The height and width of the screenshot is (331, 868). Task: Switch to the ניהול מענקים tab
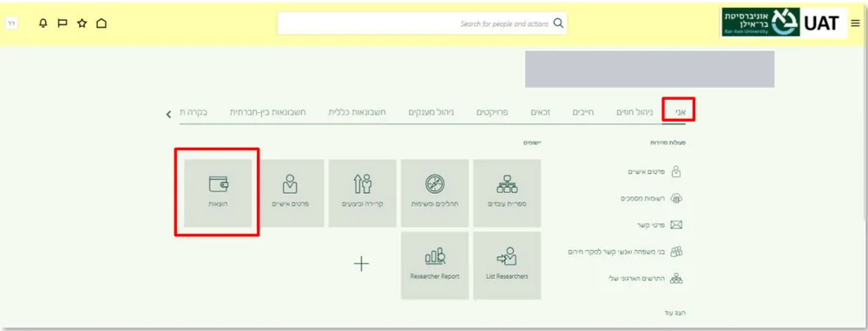click(431, 112)
